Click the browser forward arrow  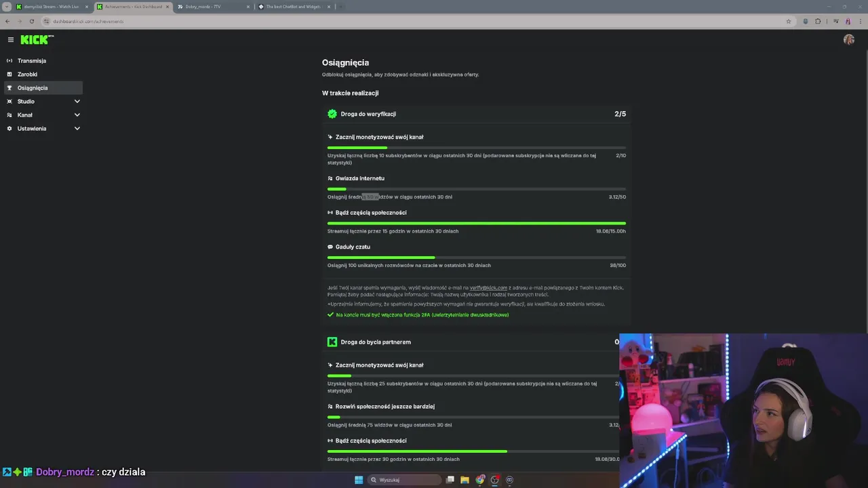[20, 21]
